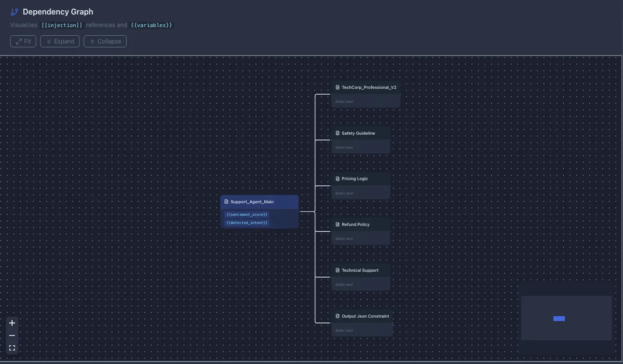Expand all nodes with the Expand button
The image size is (623, 364).
tap(60, 41)
